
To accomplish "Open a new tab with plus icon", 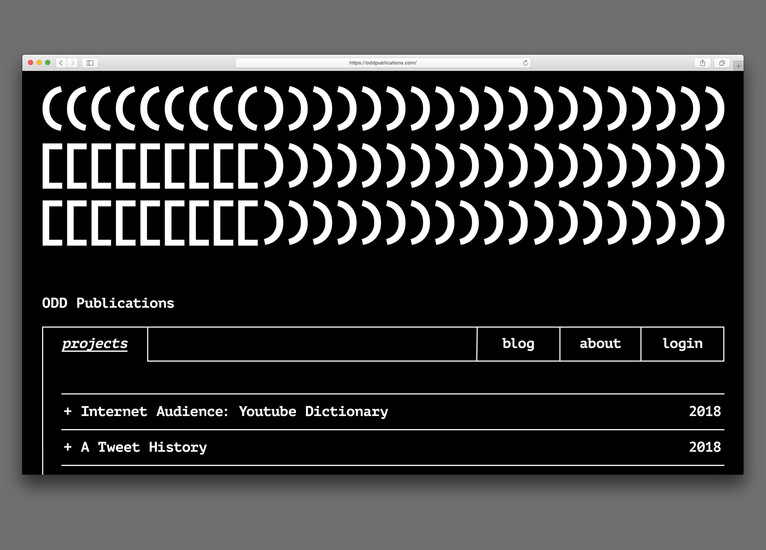I will pos(739,66).
